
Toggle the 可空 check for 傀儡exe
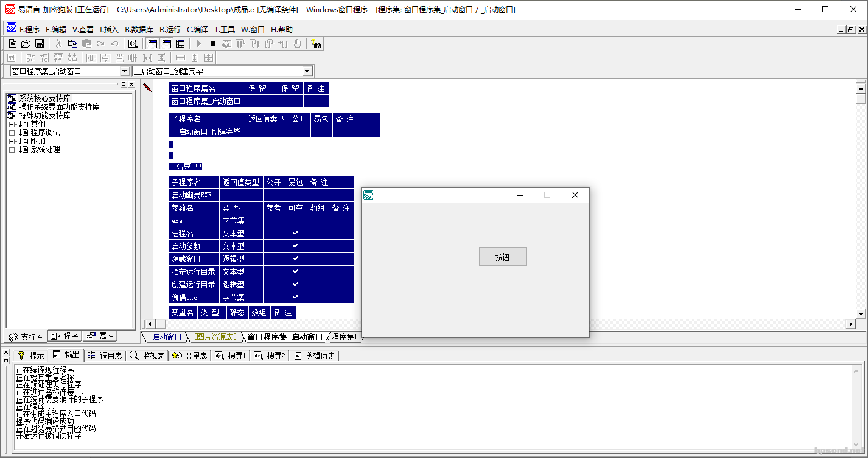coord(296,297)
